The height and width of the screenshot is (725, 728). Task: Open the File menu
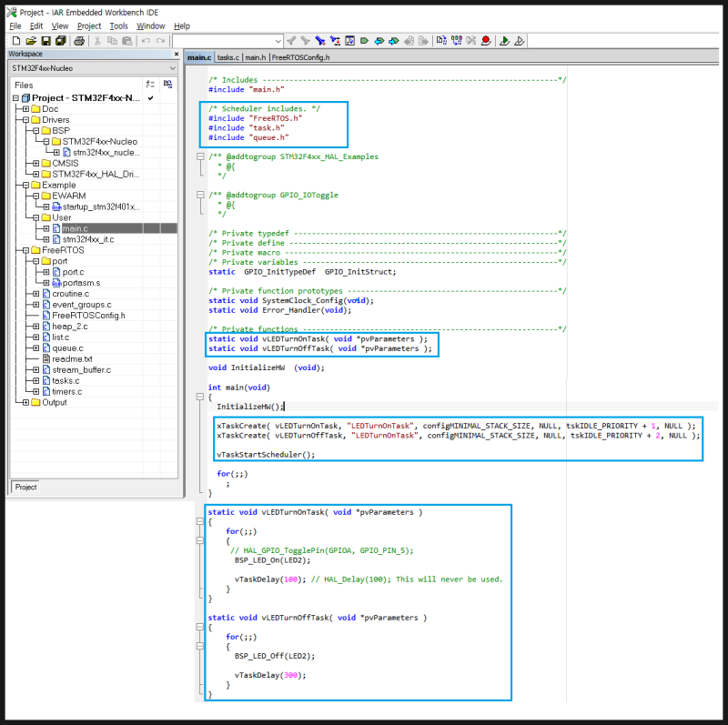pyautogui.click(x=15, y=26)
